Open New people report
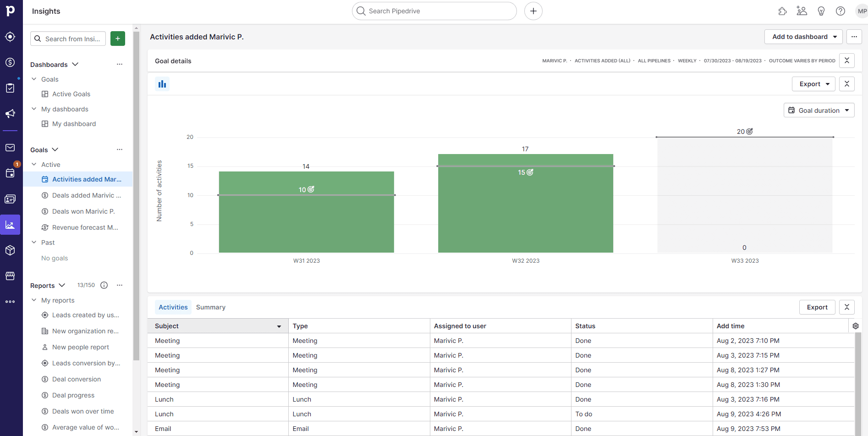Viewport: 868px width, 436px height. [x=80, y=347]
